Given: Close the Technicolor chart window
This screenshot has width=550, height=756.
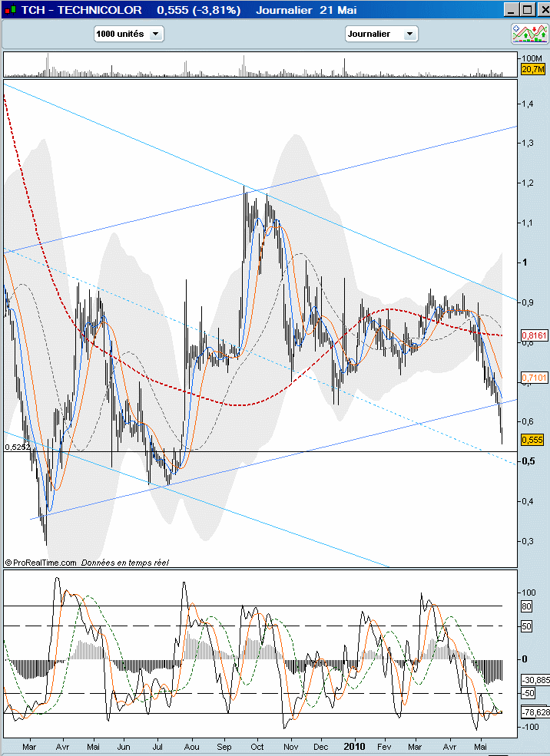Looking at the screenshot, I should [x=543, y=10].
